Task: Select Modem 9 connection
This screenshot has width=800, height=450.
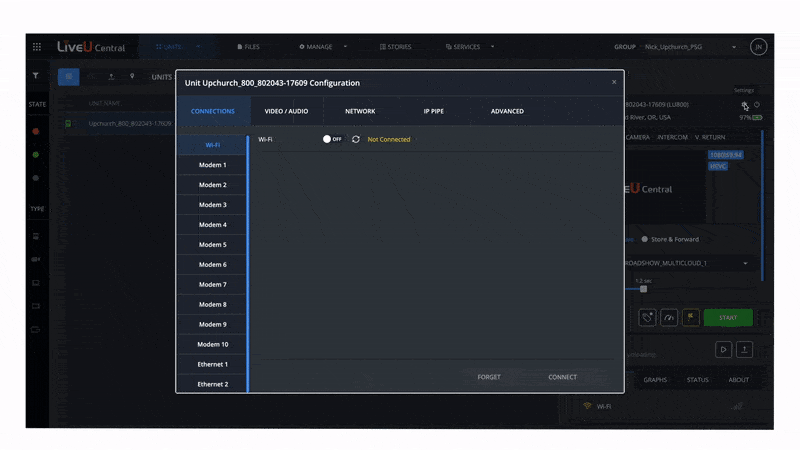Action: (212, 324)
